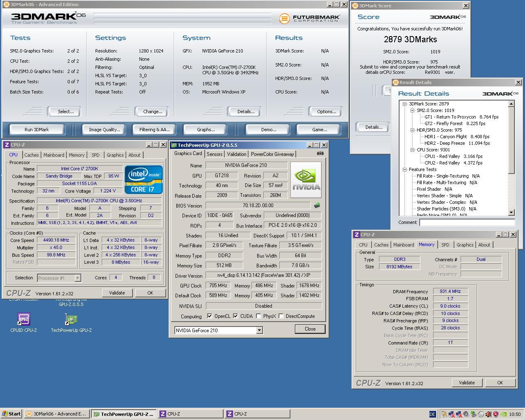Click the Image Quality... button
Image resolution: width=525 pixels, height=420 pixels.
tap(105, 130)
